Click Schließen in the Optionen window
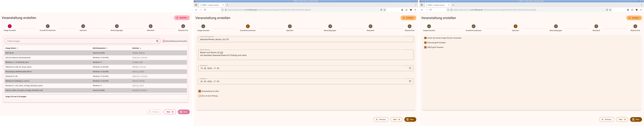644x126 pixels. (634, 18)
